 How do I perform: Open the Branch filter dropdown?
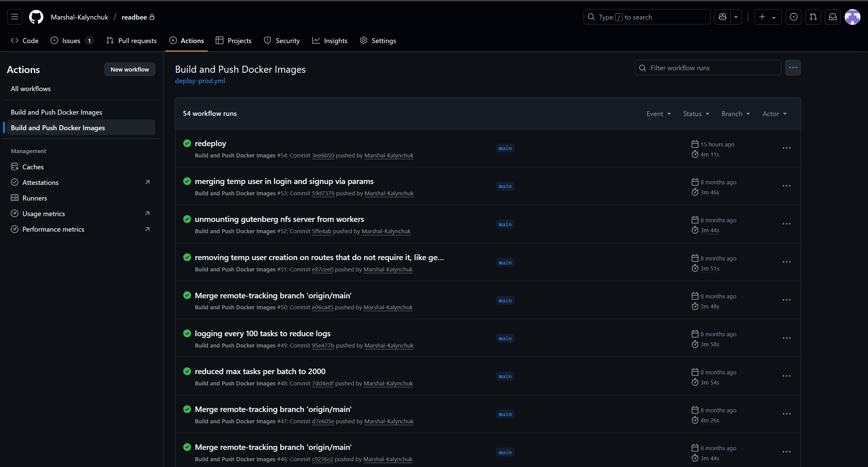coord(735,114)
